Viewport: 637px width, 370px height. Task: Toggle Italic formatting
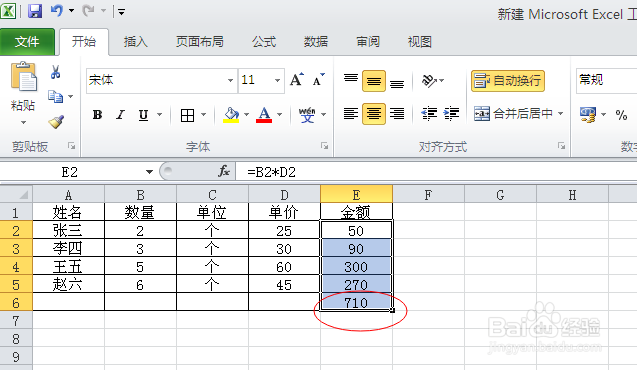click(120, 115)
